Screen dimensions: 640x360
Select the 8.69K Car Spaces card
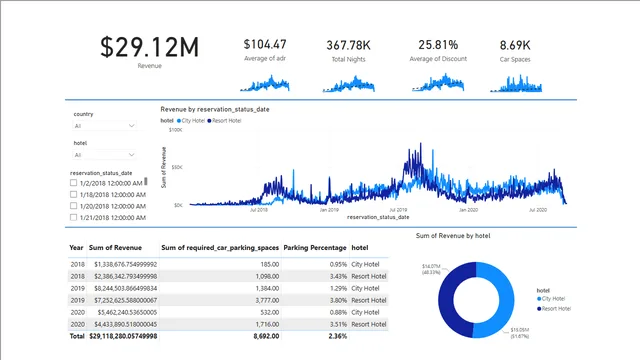(x=515, y=51)
